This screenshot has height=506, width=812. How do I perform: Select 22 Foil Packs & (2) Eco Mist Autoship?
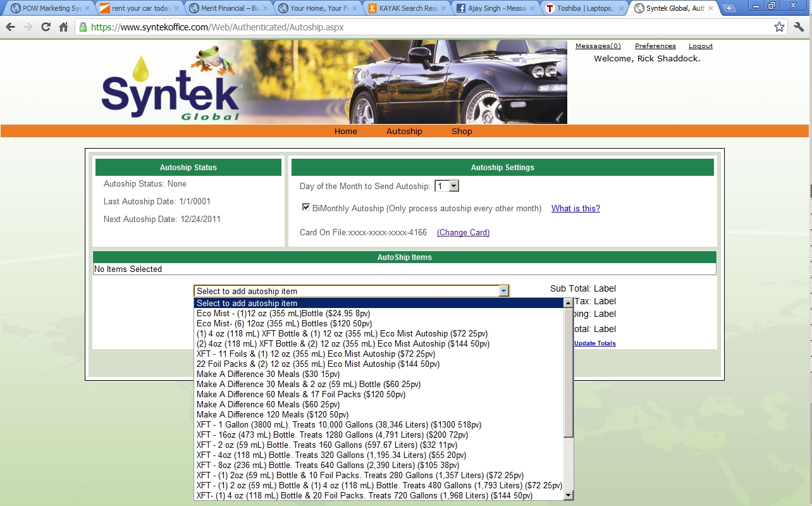(x=378, y=364)
